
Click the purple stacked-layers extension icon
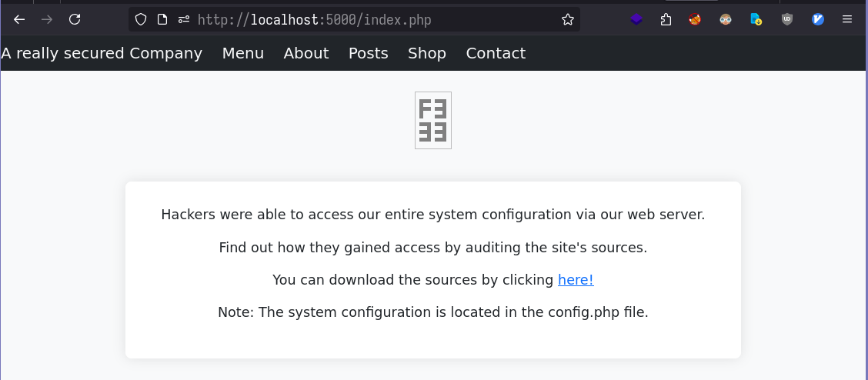636,20
